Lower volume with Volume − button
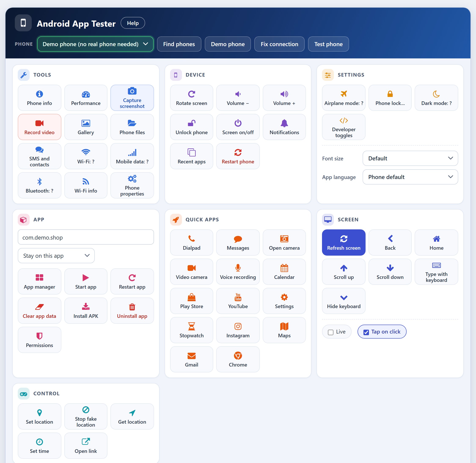This screenshot has height=463, width=476. pyautogui.click(x=238, y=98)
